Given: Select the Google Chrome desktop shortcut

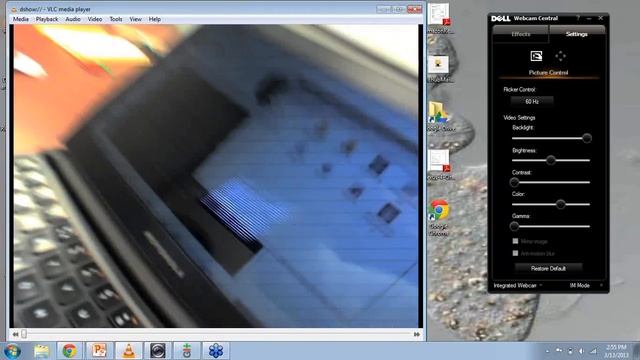Looking at the screenshot, I should pyautogui.click(x=439, y=218).
